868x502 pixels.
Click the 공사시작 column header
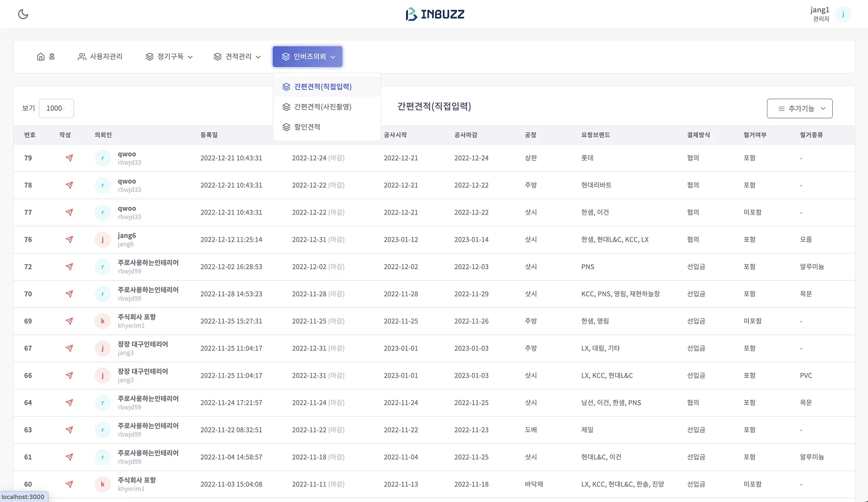(x=395, y=135)
